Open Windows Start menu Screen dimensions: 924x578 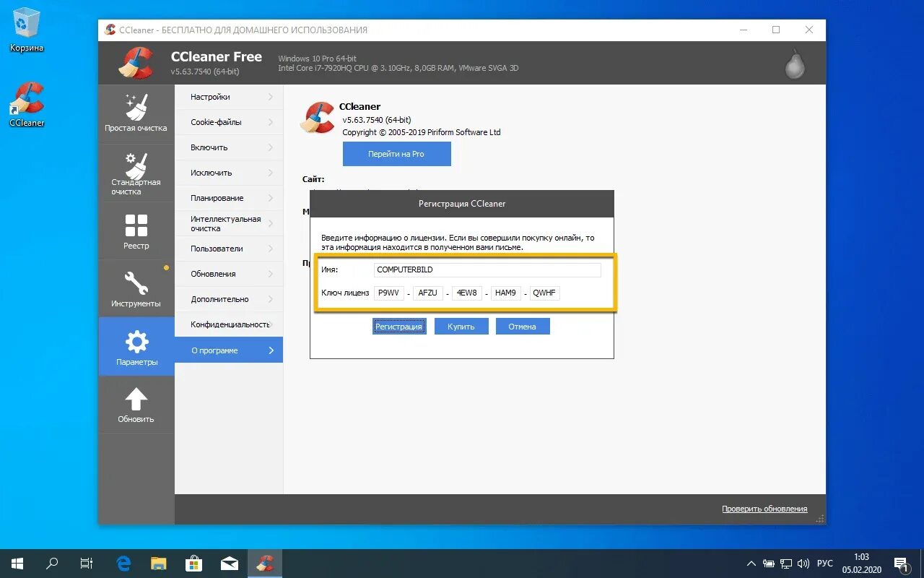[17, 564]
